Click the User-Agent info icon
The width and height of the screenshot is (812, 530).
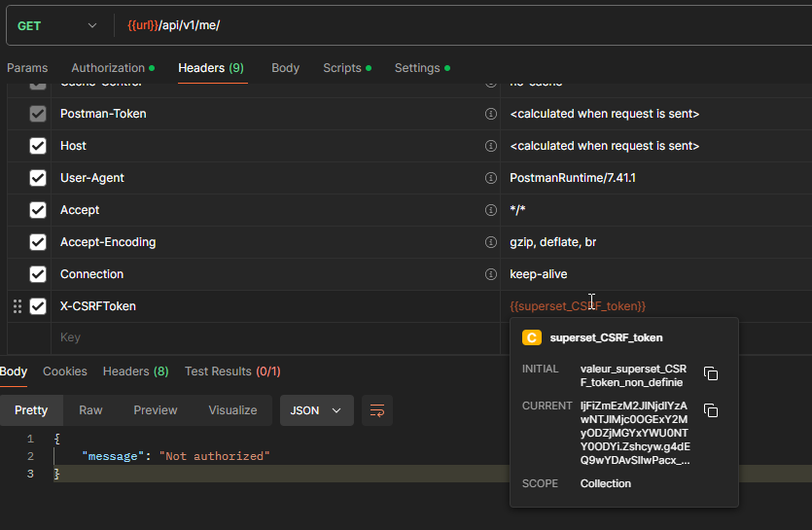click(x=490, y=178)
